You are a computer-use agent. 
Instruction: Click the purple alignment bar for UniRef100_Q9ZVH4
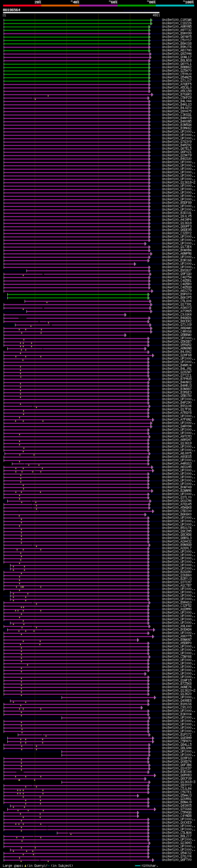pos(78,54)
